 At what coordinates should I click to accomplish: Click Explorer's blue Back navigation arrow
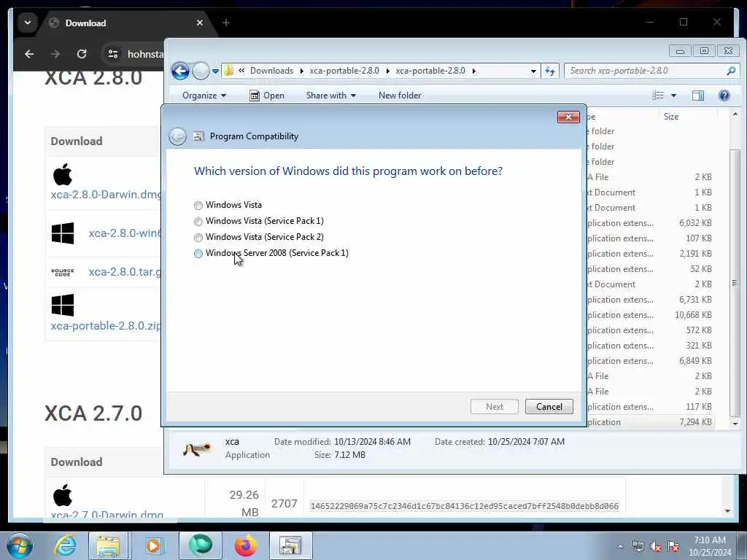point(181,71)
